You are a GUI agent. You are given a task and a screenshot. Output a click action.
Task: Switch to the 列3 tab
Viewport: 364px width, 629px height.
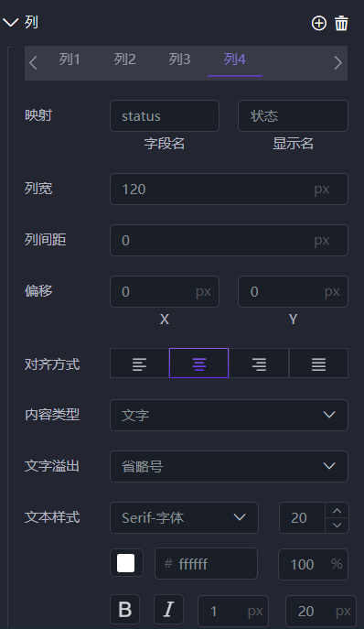point(179,60)
